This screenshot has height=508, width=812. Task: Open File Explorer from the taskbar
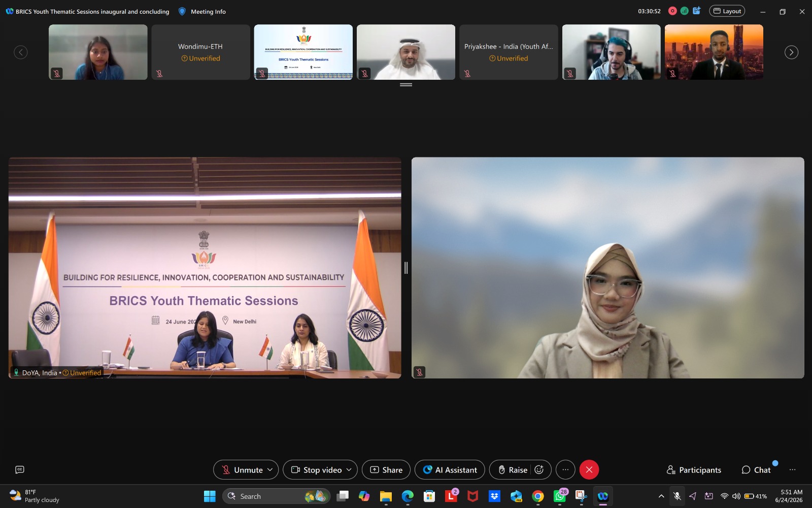[x=386, y=496]
